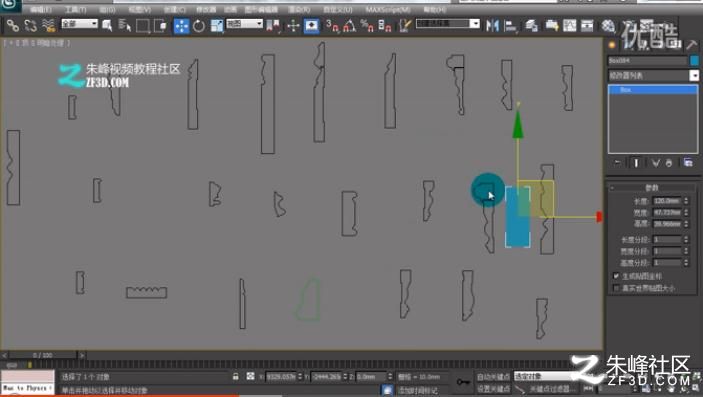Click the Length value field

tap(667, 201)
